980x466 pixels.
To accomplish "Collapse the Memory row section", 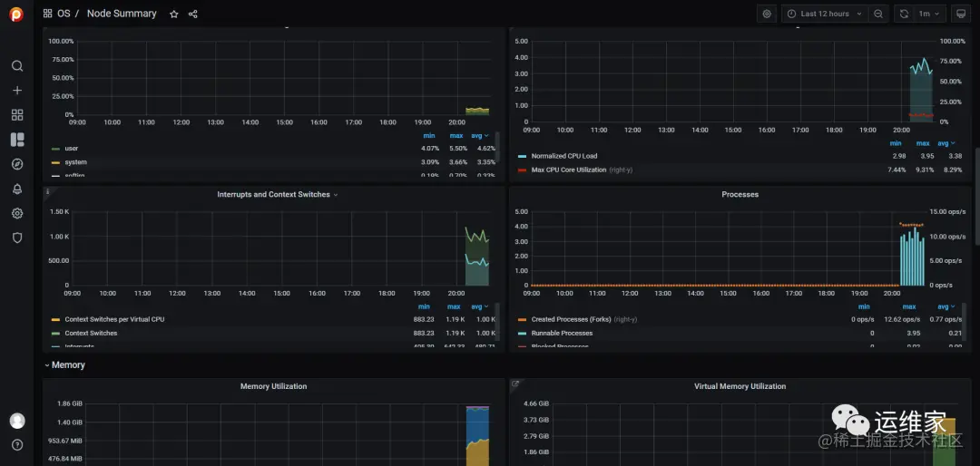I will click(64, 364).
